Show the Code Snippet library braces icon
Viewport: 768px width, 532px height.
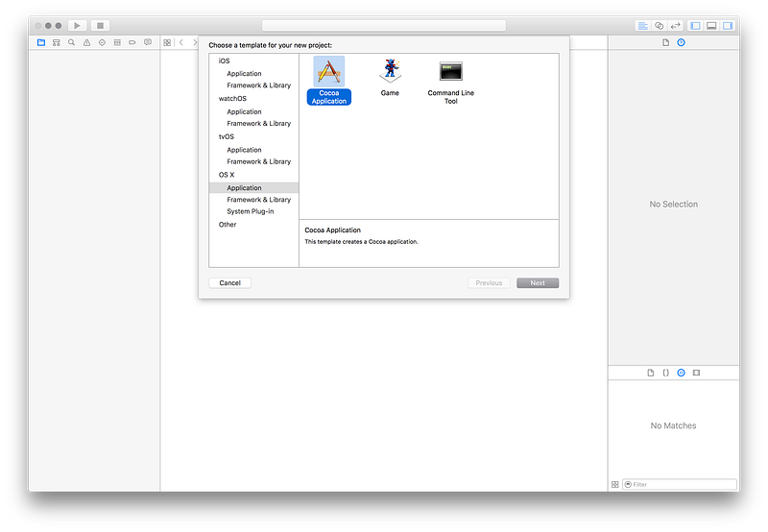(x=665, y=373)
